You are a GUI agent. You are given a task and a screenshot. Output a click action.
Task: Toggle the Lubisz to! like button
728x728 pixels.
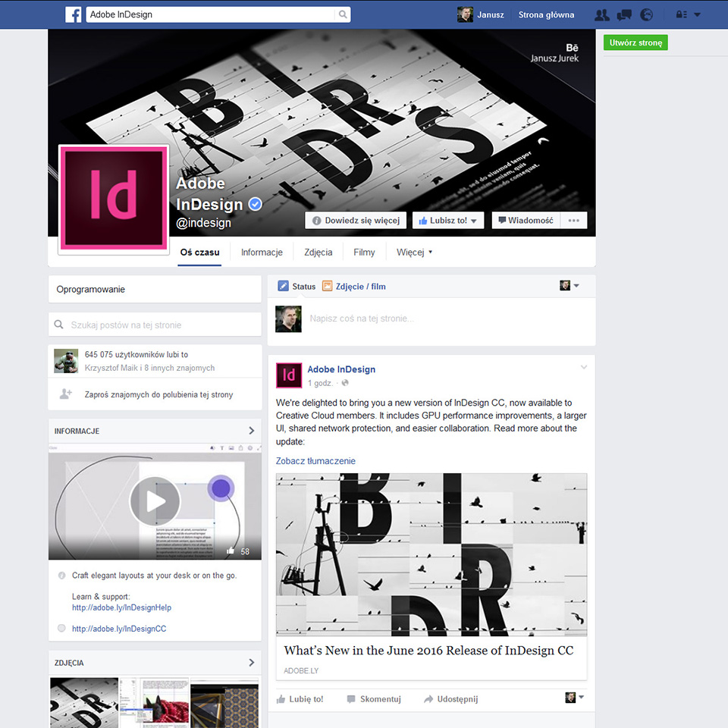click(x=447, y=221)
